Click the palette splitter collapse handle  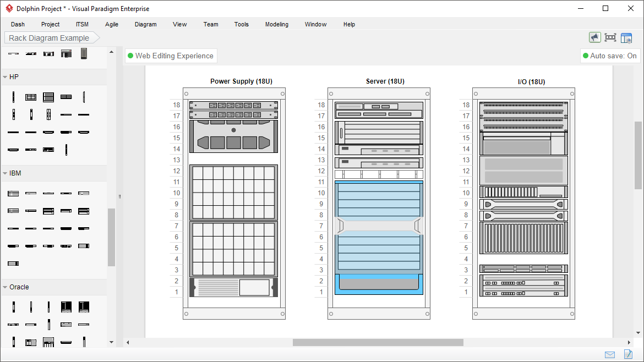pyautogui.click(x=119, y=196)
